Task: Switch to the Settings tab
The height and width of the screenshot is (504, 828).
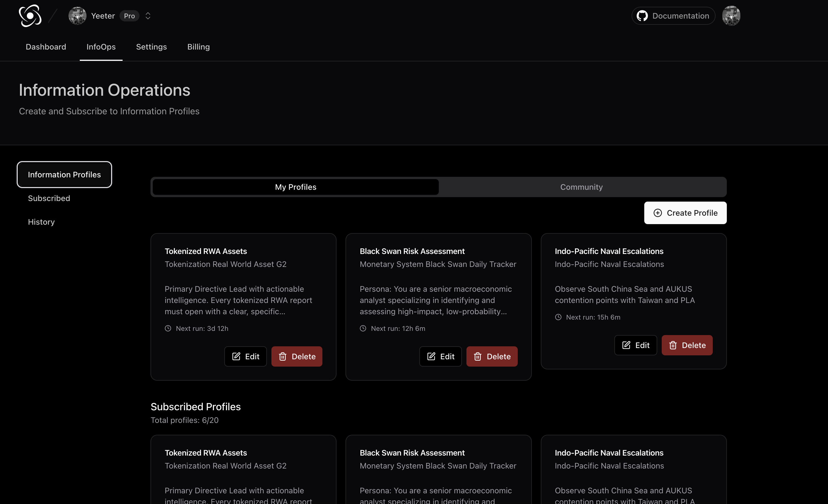Action: coord(151,47)
